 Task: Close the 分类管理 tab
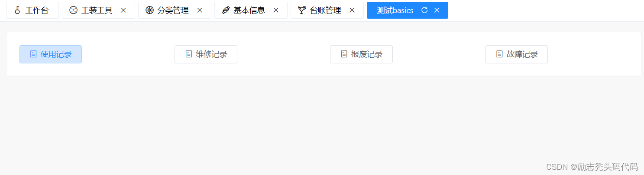[200, 10]
